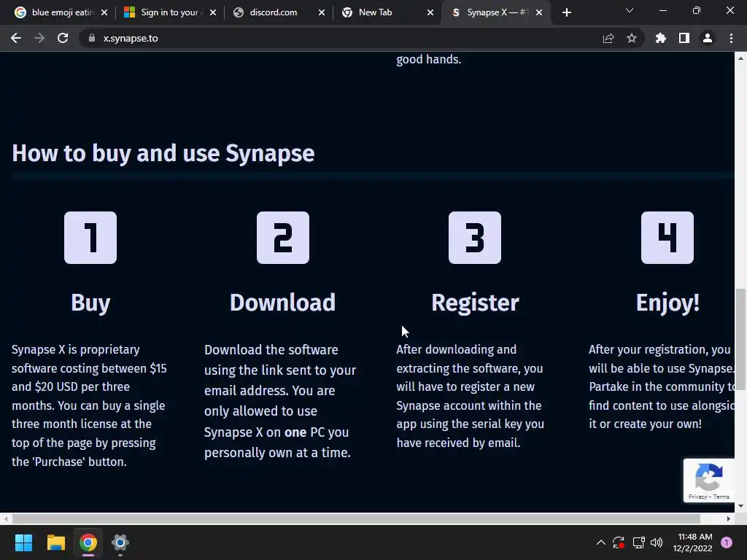Open the Windows Start menu
This screenshot has width=747, height=560.
(23, 542)
